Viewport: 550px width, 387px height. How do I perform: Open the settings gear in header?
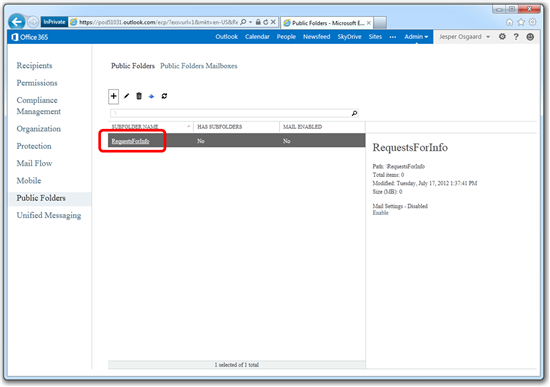pyautogui.click(x=502, y=36)
